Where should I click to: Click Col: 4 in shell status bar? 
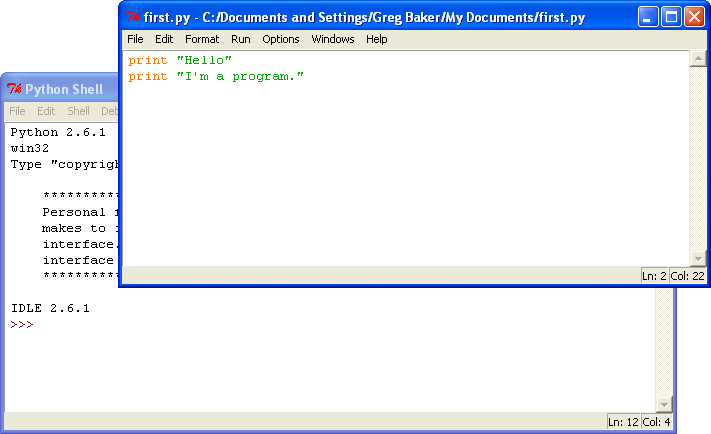[x=656, y=422]
